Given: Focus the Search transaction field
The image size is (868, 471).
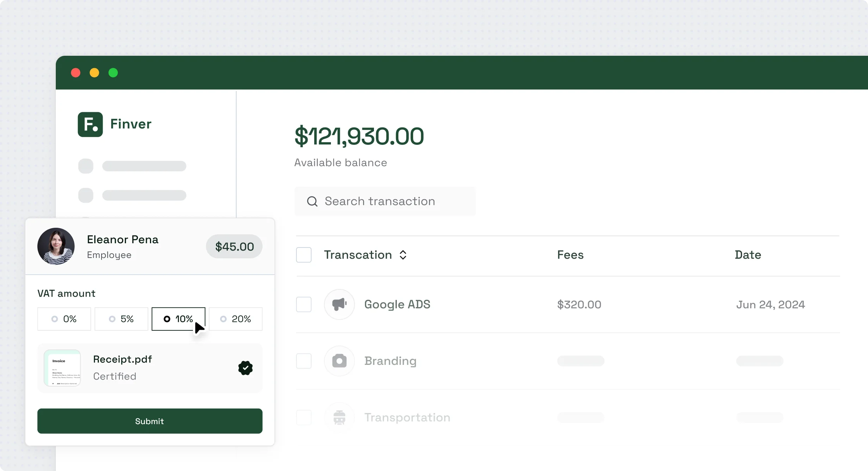Looking at the screenshot, I should point(385,201).
